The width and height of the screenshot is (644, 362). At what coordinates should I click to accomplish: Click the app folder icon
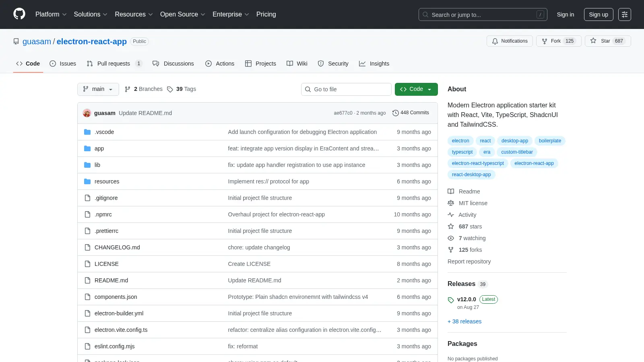click(x=87, y=148)
